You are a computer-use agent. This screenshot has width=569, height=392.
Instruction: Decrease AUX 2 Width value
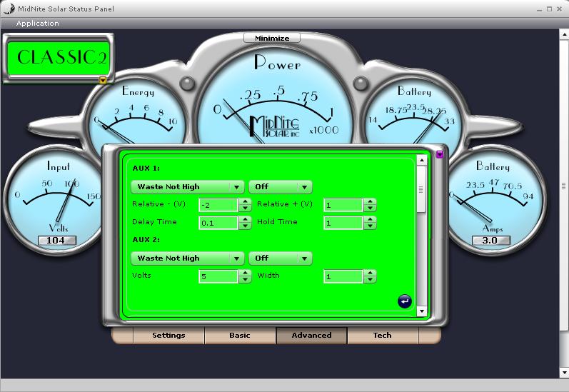coord(370,279)
